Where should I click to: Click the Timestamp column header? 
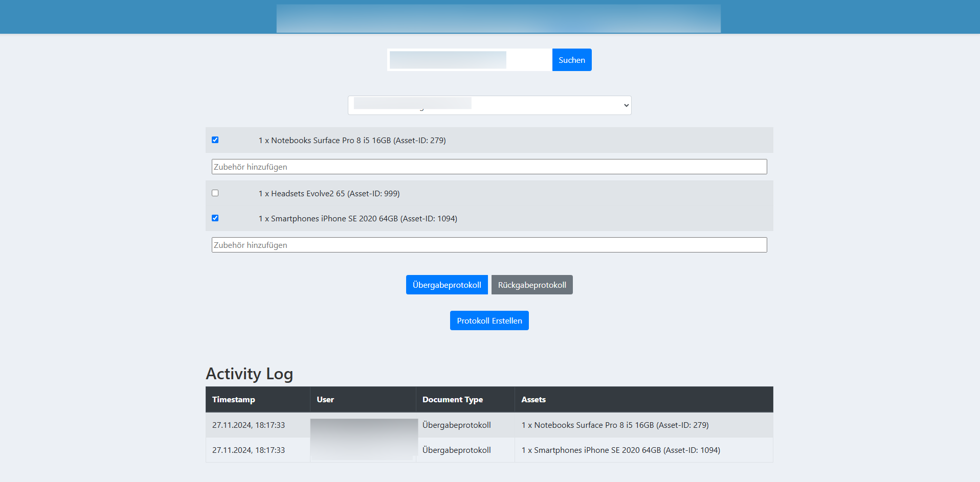point(234,400)
